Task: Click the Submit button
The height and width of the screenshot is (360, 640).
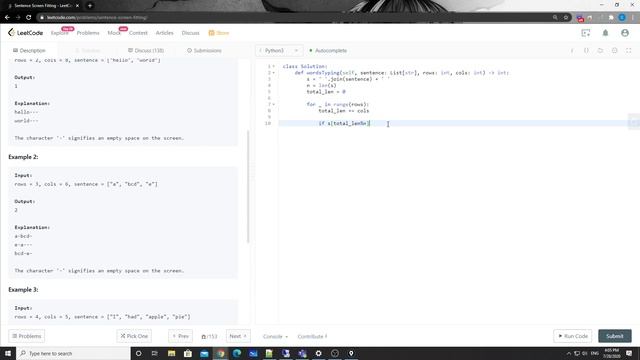Action: (615, 336)
